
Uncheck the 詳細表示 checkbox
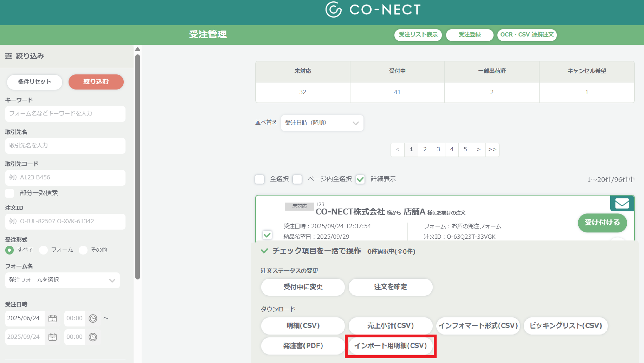[360, 179]
